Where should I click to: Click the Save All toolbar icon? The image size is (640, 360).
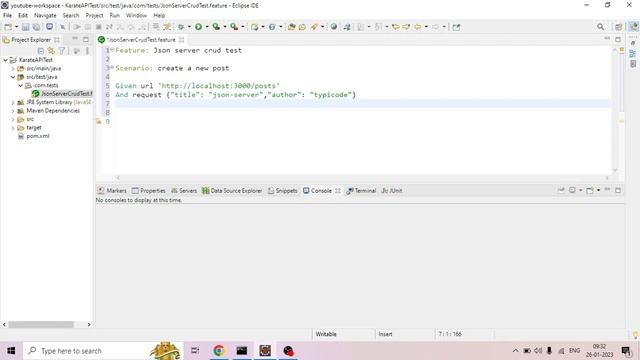[36, 27]
